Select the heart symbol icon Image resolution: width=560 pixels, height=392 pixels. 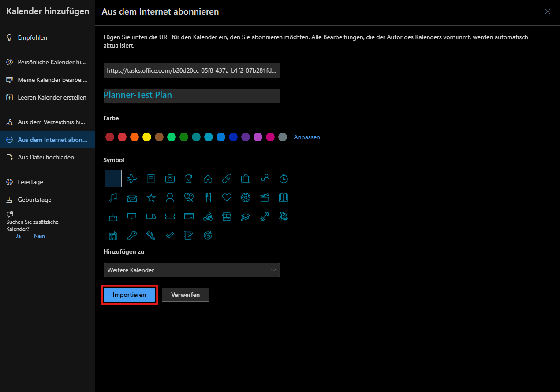click(x=227, y=197)
